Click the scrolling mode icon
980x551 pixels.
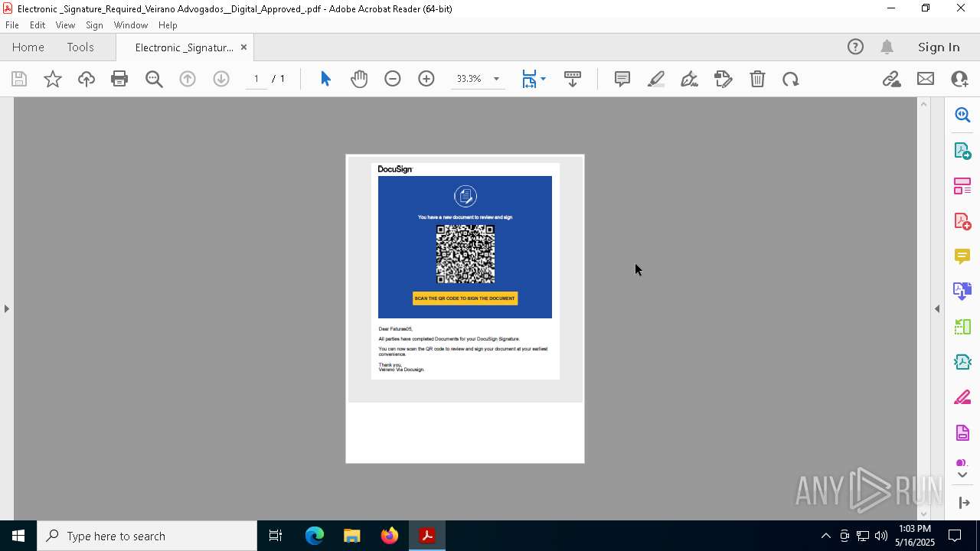coord(573,79)
